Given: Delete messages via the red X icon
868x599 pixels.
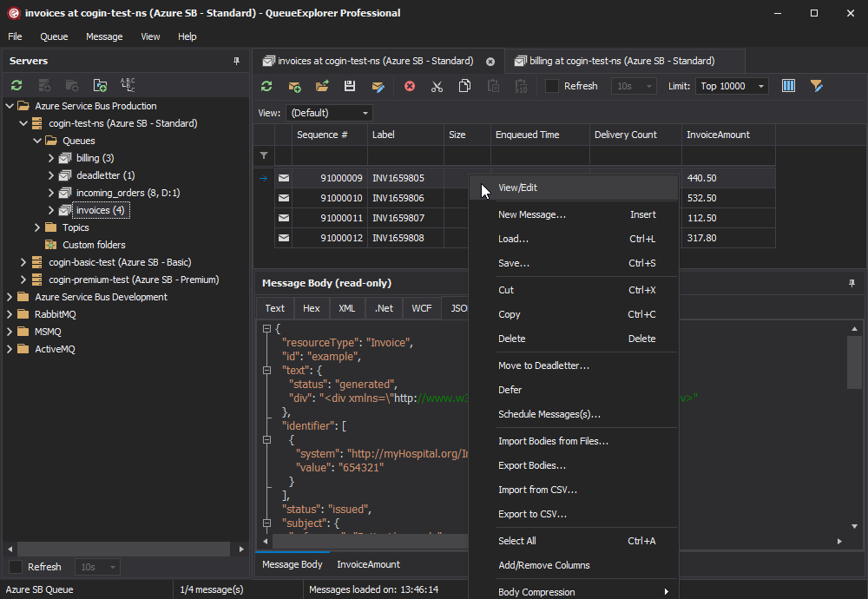Looking at the screenshot, I should pyautogui.click(x=409, y=86).
